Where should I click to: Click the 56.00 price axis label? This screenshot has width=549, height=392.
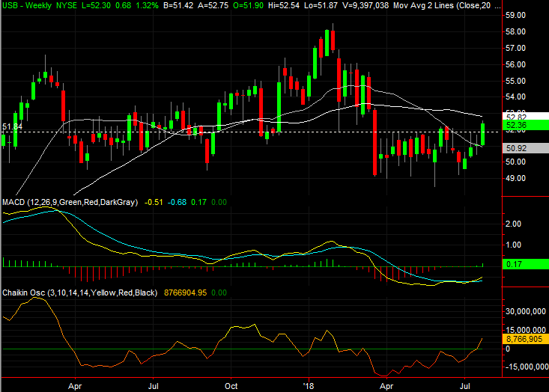coord(515,64)
